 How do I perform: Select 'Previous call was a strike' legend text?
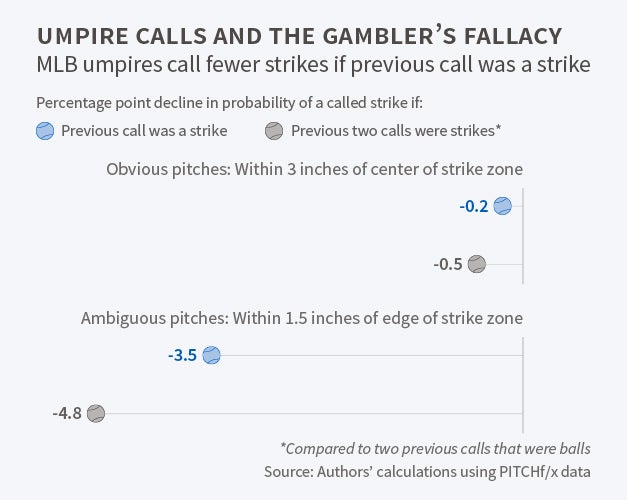[144, 130]
